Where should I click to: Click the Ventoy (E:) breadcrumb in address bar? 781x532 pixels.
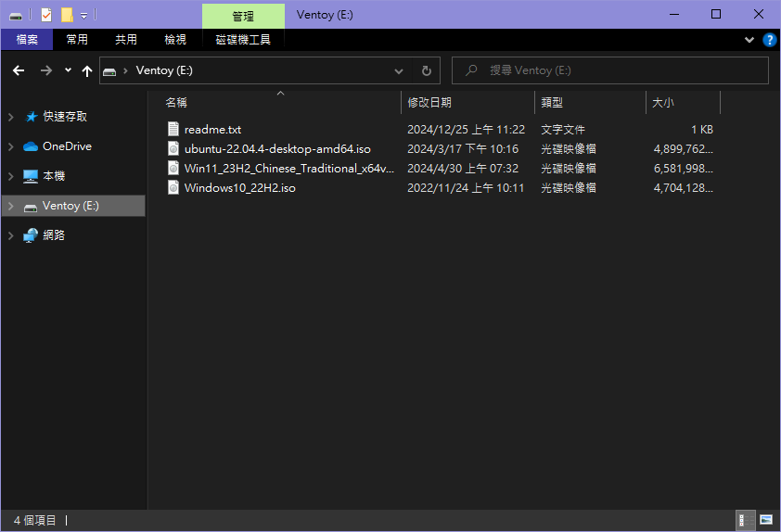pyautogui.click(x=164, y=70)
